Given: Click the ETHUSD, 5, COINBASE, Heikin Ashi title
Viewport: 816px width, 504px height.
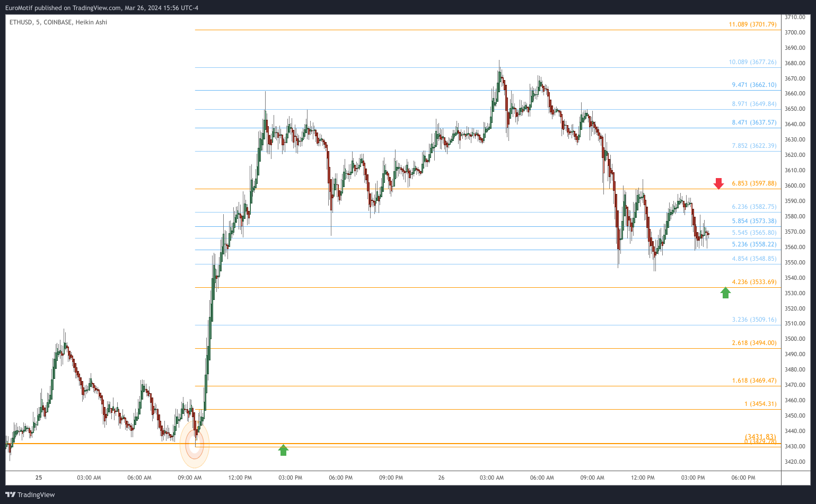Looking at the screenshot, I should click(x=58, y=22).
